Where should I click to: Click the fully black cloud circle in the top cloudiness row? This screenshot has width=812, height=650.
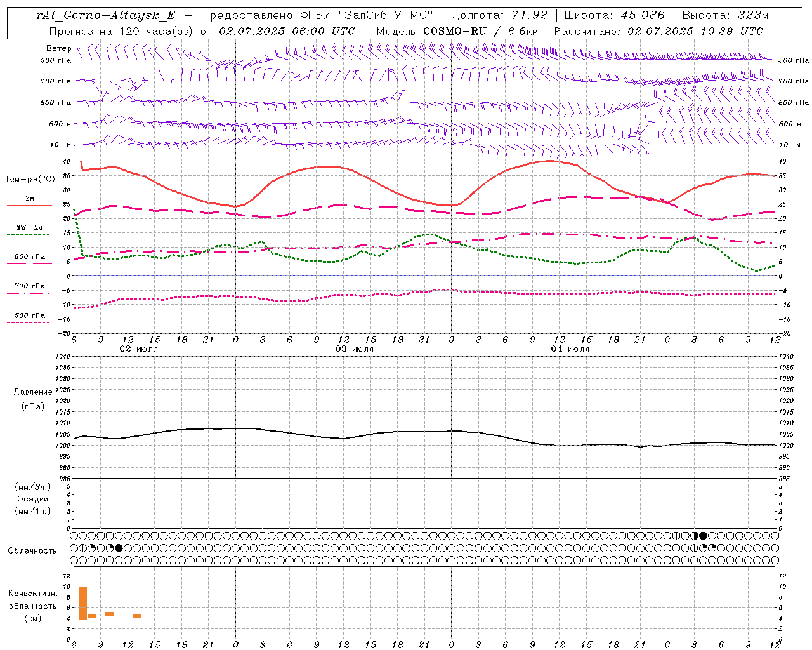pos(703,536)
